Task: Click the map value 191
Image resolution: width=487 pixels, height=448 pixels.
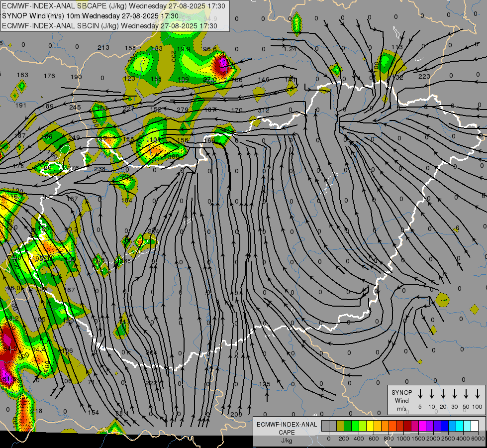Action: tap(21, 105)
